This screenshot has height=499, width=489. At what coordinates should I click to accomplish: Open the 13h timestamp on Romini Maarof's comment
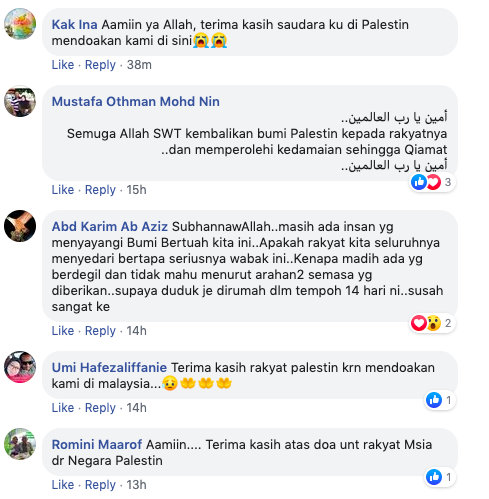pyautogui.click(x=136, y=485)
